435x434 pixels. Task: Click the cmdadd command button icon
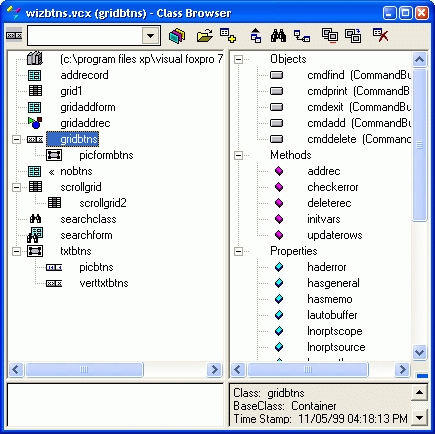tap(276, 123)
